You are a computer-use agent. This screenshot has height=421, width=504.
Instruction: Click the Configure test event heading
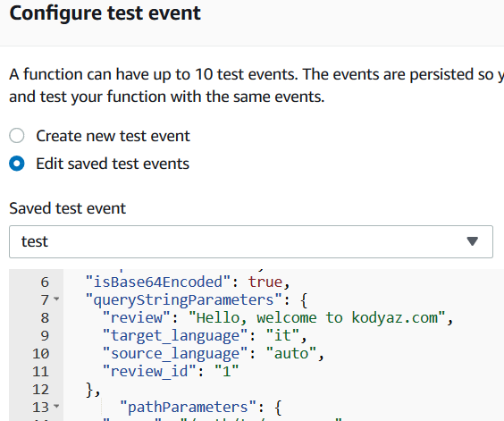click(105, 13)
